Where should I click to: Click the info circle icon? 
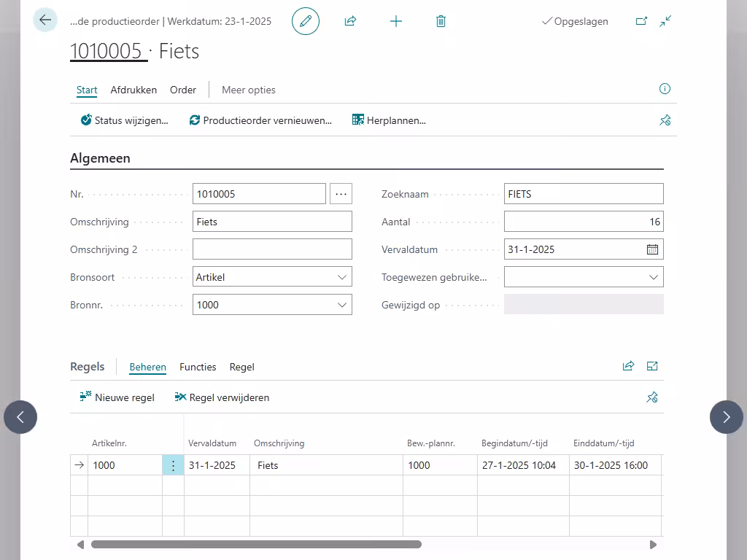[x=665, y=89]
